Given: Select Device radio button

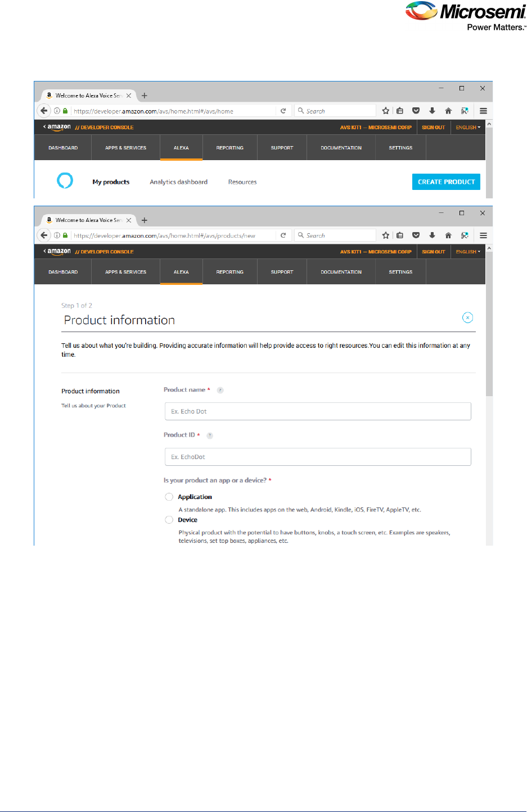Looking at the screenshot, I should 169,520.
